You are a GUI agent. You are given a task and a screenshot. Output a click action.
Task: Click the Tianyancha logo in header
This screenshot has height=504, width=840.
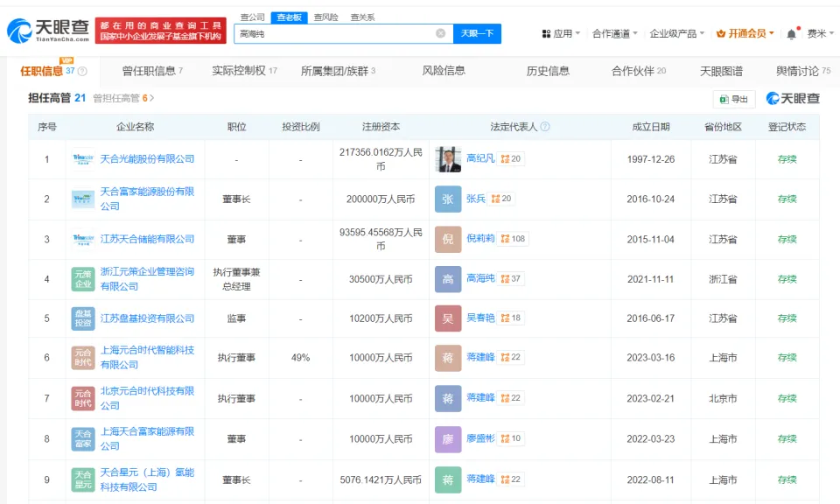click(x=48, y=31)
